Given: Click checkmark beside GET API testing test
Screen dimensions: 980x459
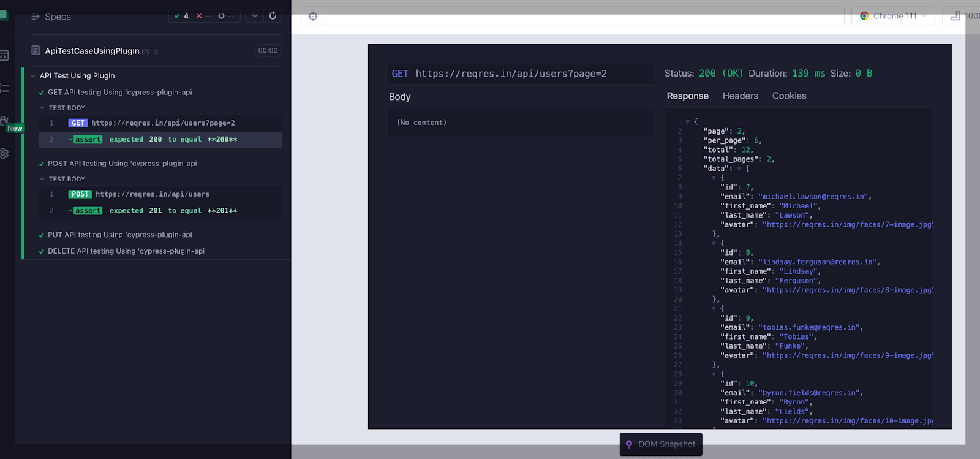Looking at the screenshot, I should [x=42, y=93].
